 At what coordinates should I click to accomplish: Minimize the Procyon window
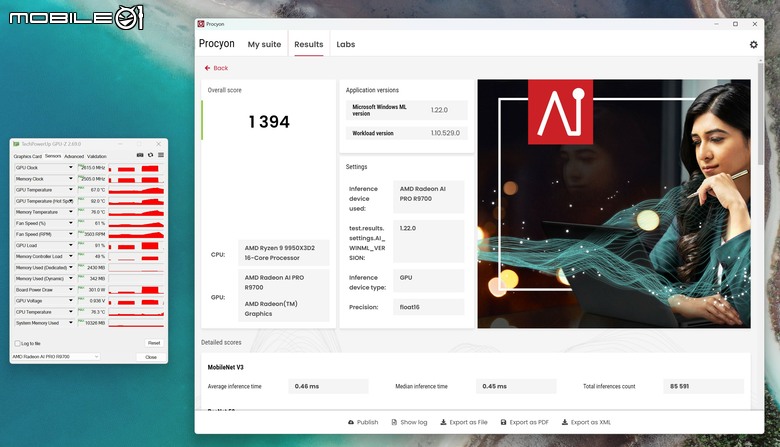(x=716, y=24)
